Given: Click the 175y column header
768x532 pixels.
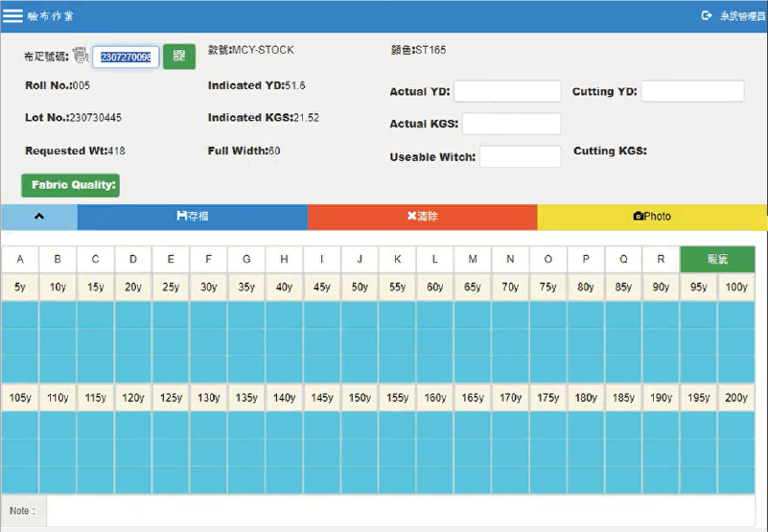Looking at the screenshot, I should (x=548, y=398).
